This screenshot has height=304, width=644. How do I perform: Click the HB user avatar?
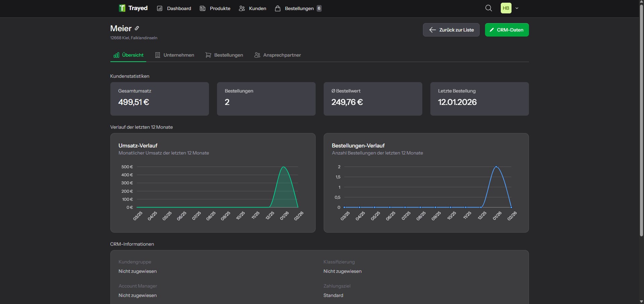point(506,8)
